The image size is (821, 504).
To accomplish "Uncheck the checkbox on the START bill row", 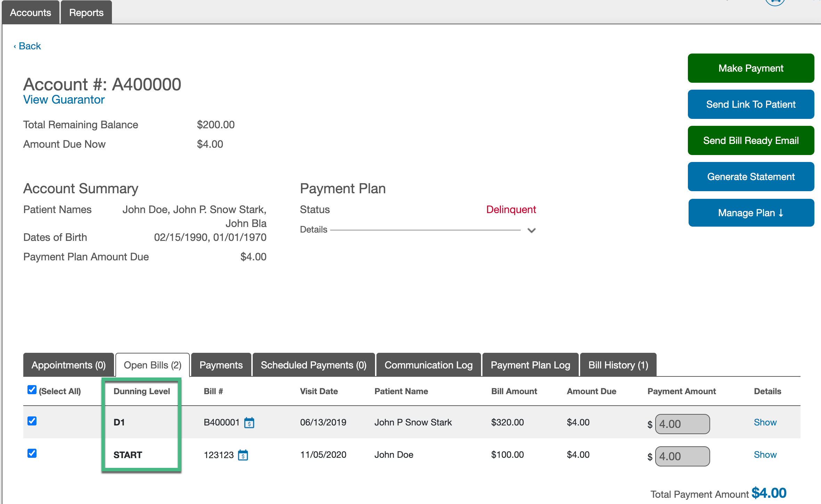I will tap(32, 454).
